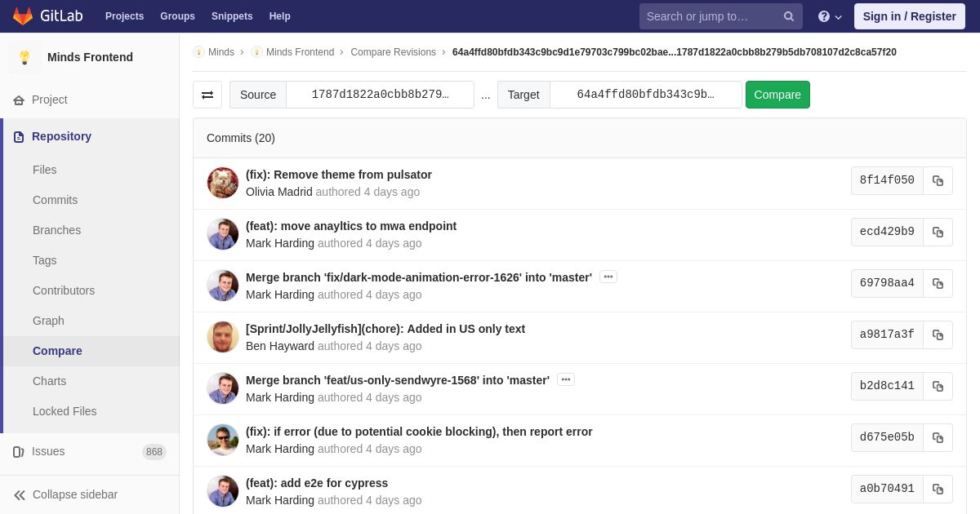The image size is (980, 514).
Task: Copy commit SHA a9817a3f
Action: pyautogui.click(x=938, y=335)
